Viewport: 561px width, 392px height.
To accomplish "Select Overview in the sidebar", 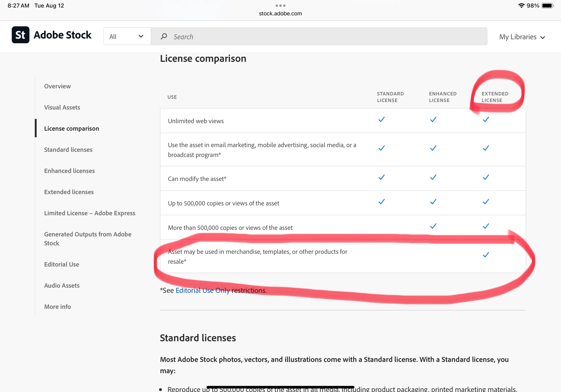I will click(57, 86).
